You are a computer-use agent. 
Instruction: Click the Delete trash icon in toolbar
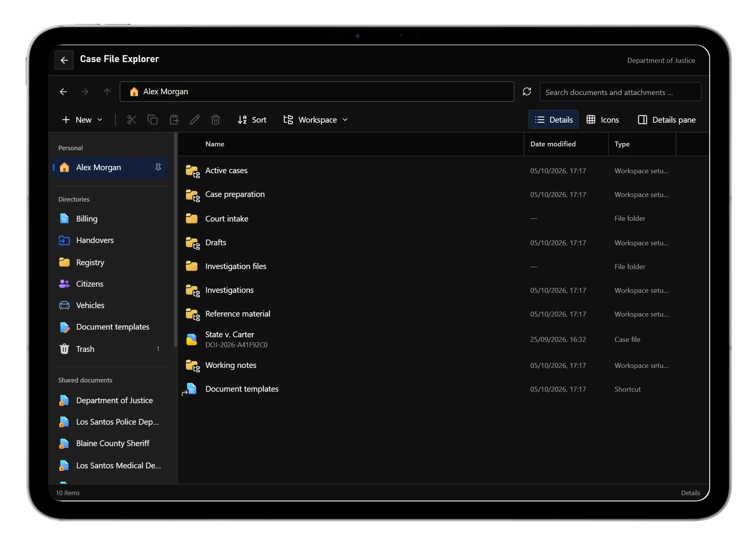click(x=215, y=120)
